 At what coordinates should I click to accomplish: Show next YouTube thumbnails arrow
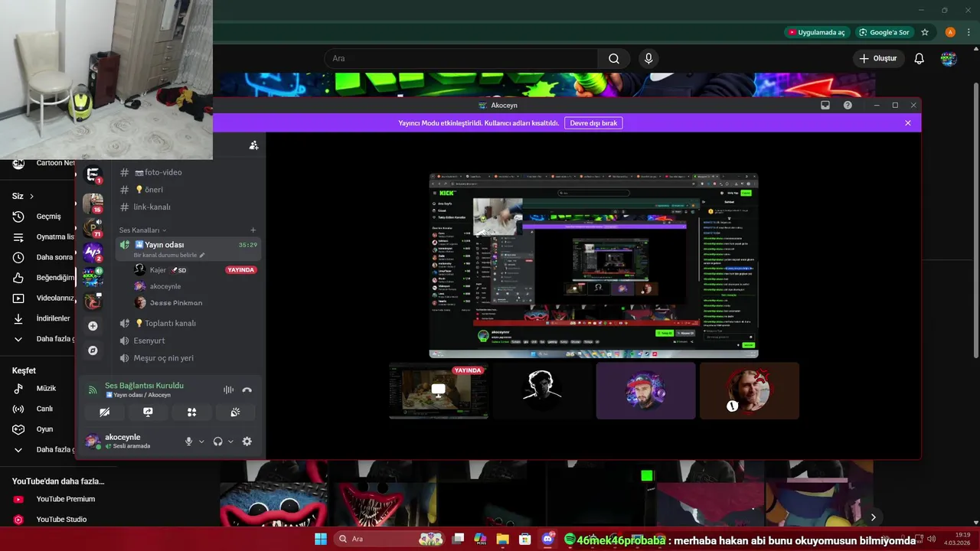(x=873, y=517)
